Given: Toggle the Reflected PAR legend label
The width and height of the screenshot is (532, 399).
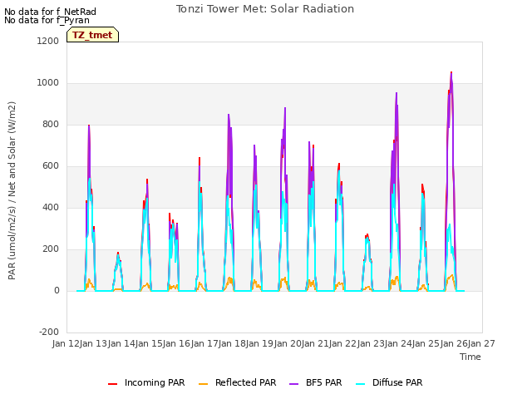Looking at the screenshot, I should (x=246, y=382).
